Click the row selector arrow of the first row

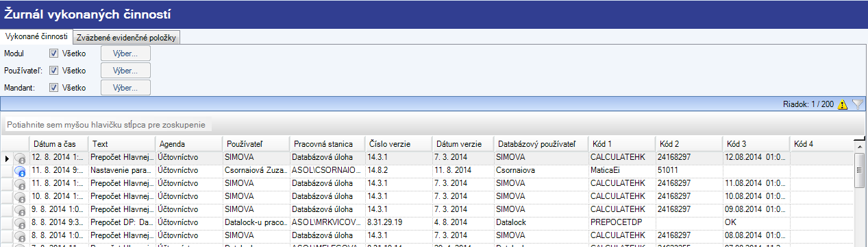click(x=6, y=158)
